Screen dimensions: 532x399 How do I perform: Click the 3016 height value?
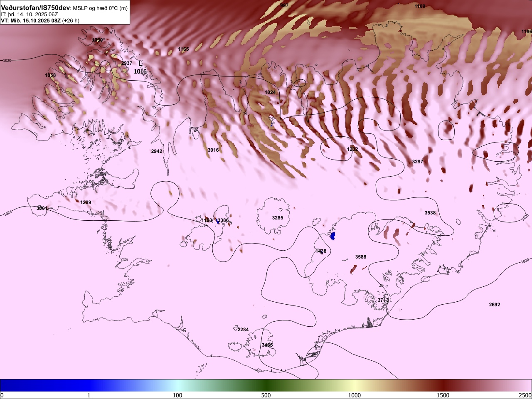pyautogui.click(x=213, y=150)
